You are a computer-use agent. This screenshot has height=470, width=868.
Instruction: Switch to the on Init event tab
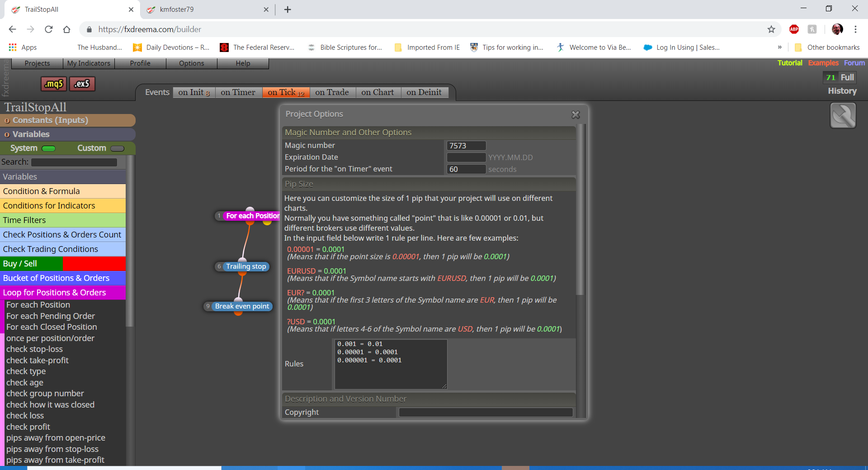point(194,92)
